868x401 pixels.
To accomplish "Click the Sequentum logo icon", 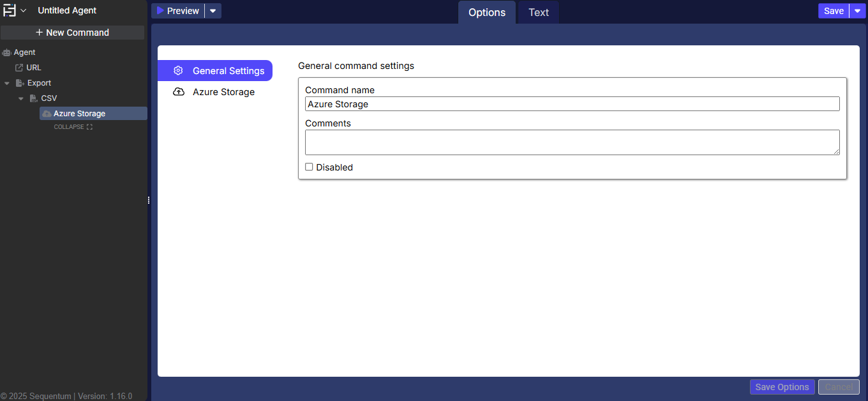I will point(10,10).
